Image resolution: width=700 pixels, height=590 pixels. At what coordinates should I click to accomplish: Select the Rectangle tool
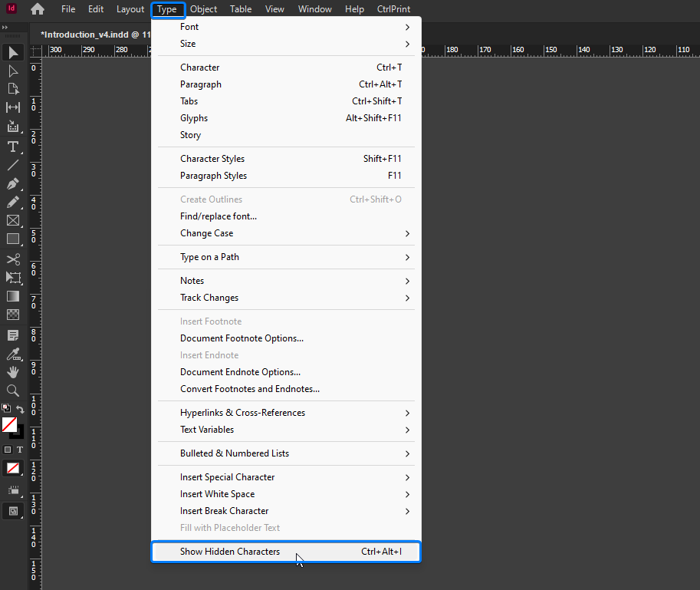[13, 239]
